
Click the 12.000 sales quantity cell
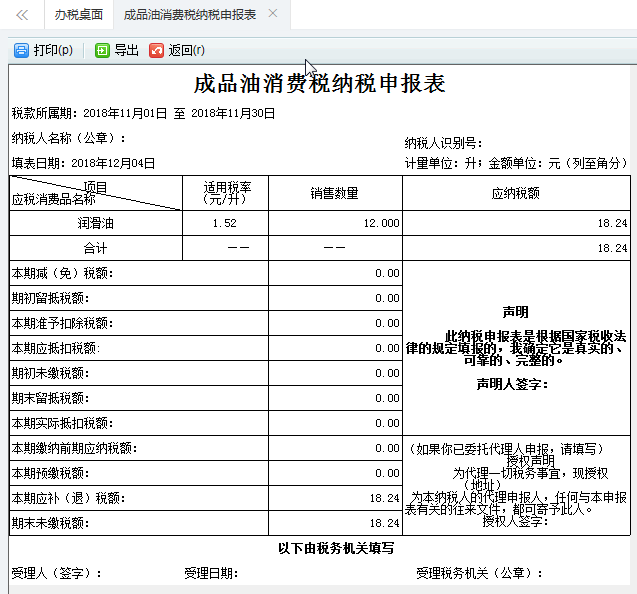click(335, 223)
